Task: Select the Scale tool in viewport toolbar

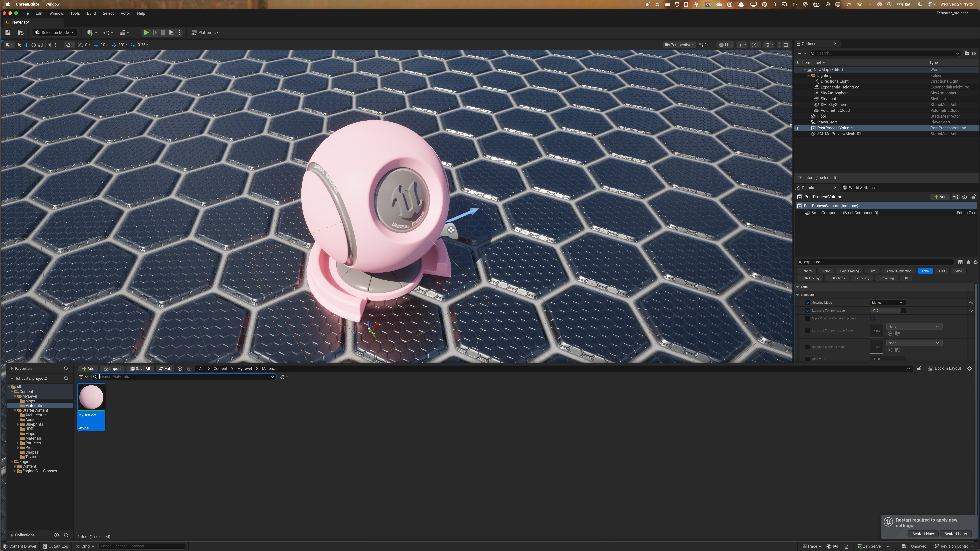Action: (x=40, y=45)
